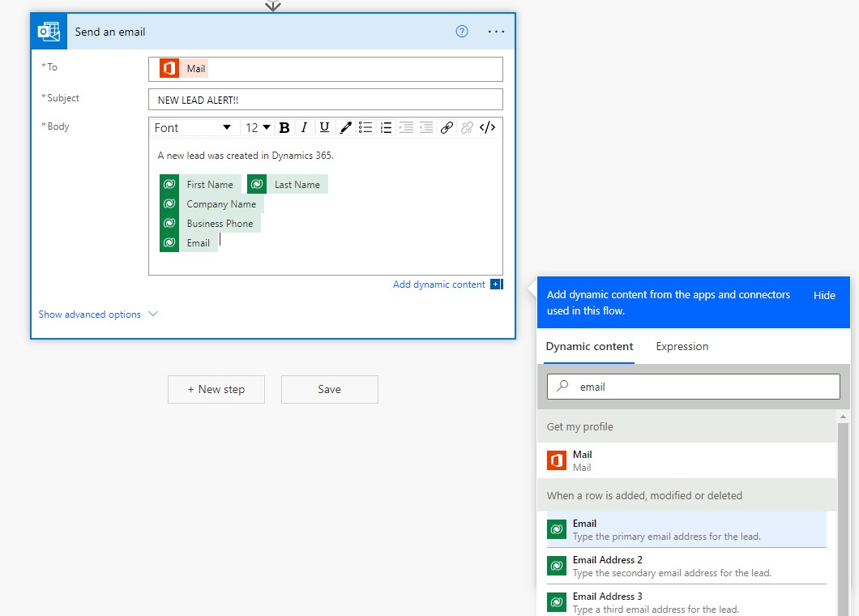Click Add dynamic content link

coord(438,284)
